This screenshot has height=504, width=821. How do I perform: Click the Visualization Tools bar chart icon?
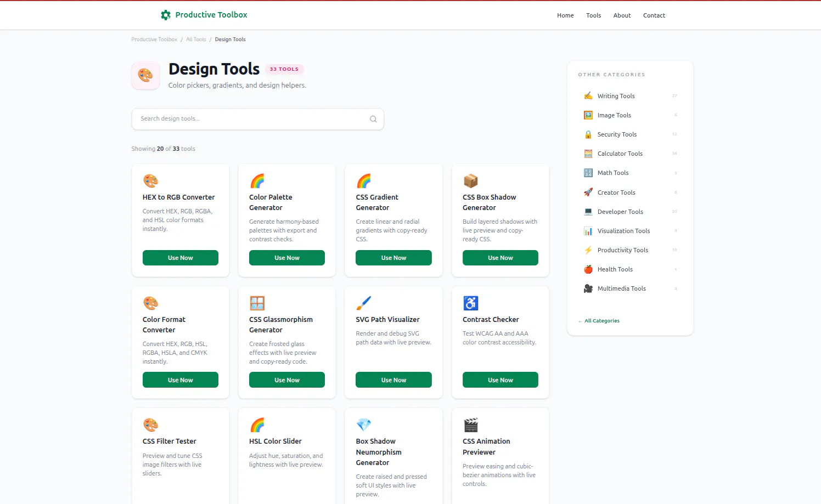point(588,231)
